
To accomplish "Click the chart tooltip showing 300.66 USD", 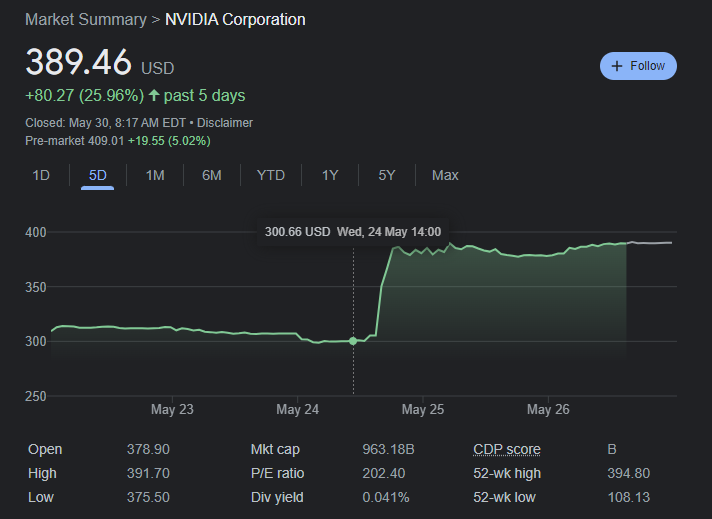I will click(x=352, y=232).
